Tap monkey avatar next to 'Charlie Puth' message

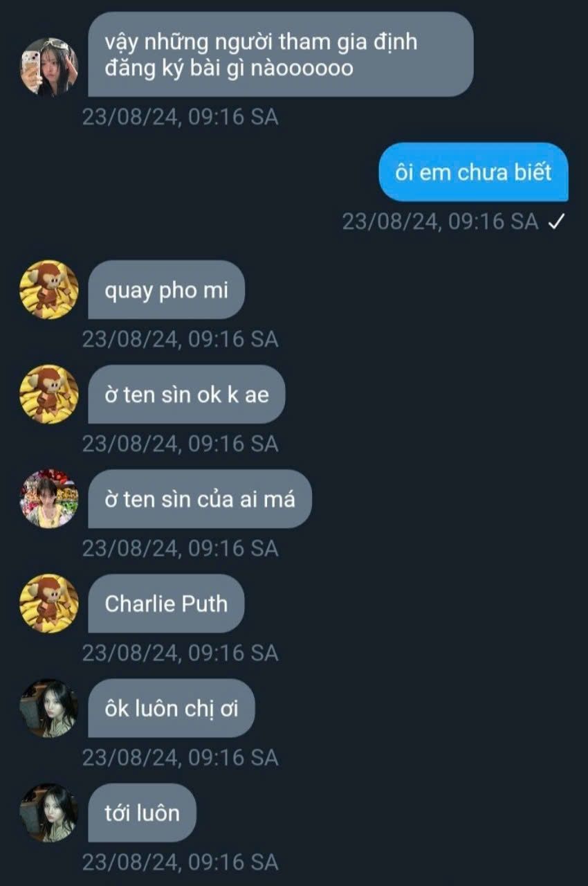(x=48, y=603)
